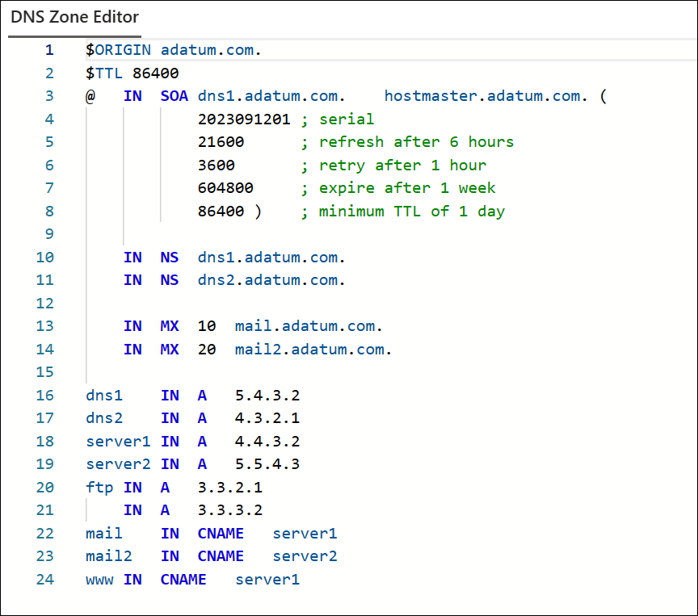The height and width of the screenshot is (616, 698).
Task: Click line number 16 in the gutter
Action: point(44,395)
